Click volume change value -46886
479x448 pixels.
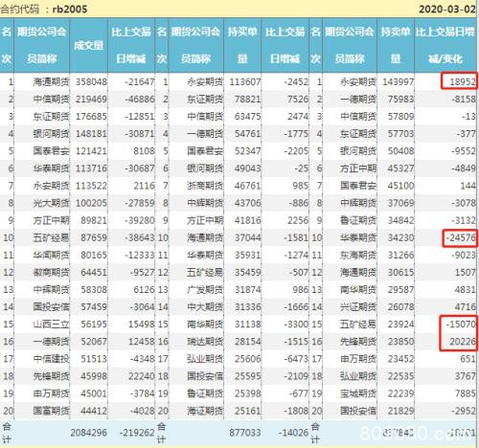point(140,100)
